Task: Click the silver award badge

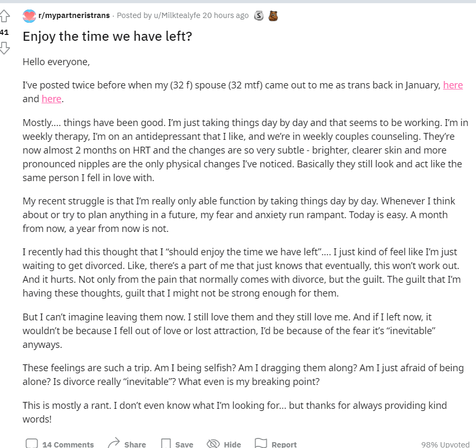Action: 258,15
